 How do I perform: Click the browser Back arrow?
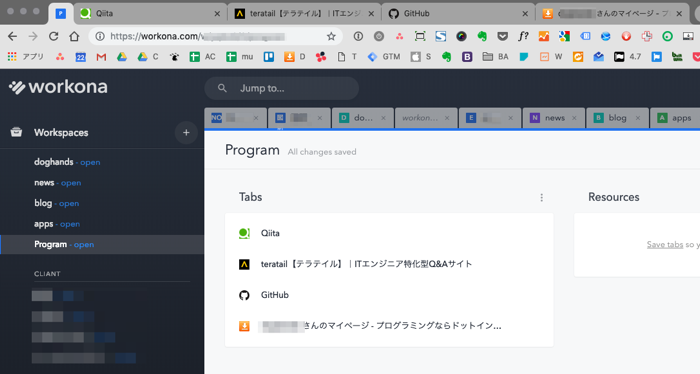click(12, 37)
